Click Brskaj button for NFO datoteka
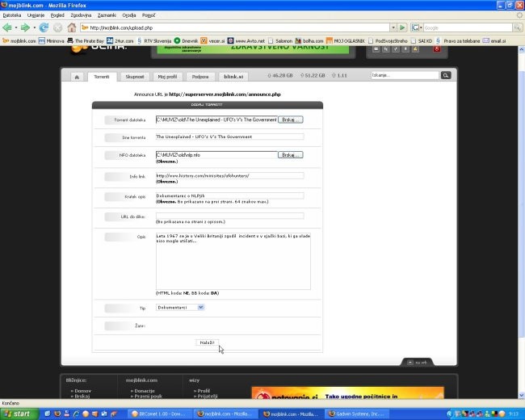 point(290,154)
